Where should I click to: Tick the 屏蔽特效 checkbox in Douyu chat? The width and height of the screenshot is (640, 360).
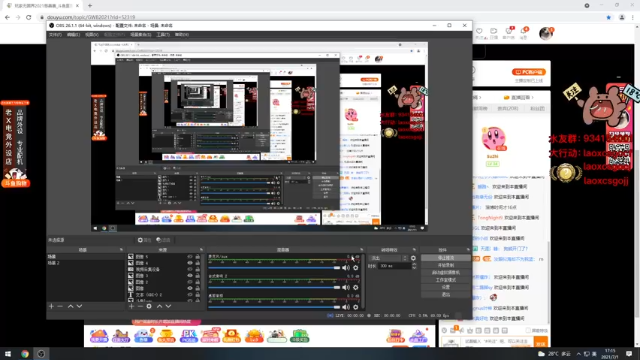528,331
